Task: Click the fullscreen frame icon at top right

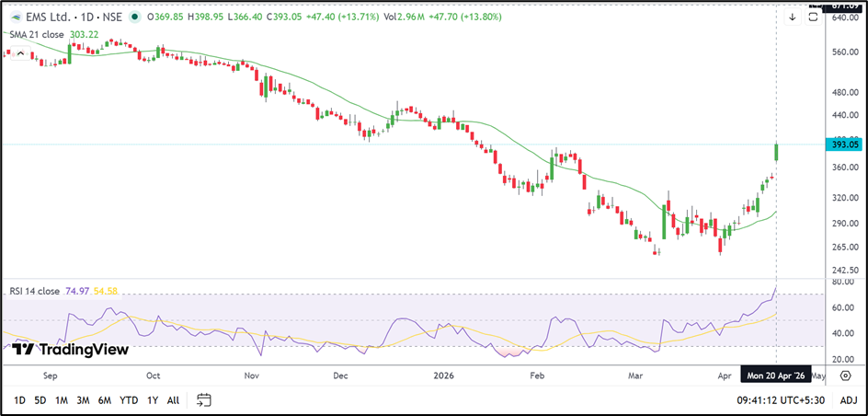Action: pyautogui.click(x=813, y=17)
